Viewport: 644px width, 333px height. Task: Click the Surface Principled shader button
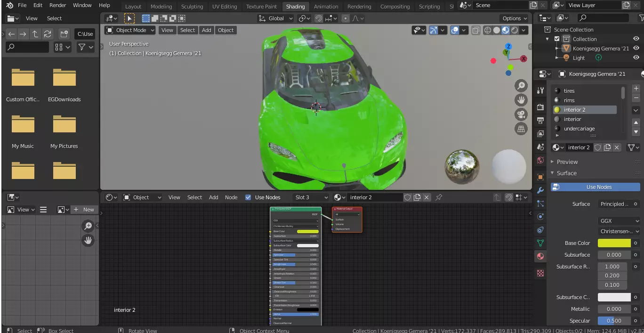pyautogui.click(x=614, y=204)
